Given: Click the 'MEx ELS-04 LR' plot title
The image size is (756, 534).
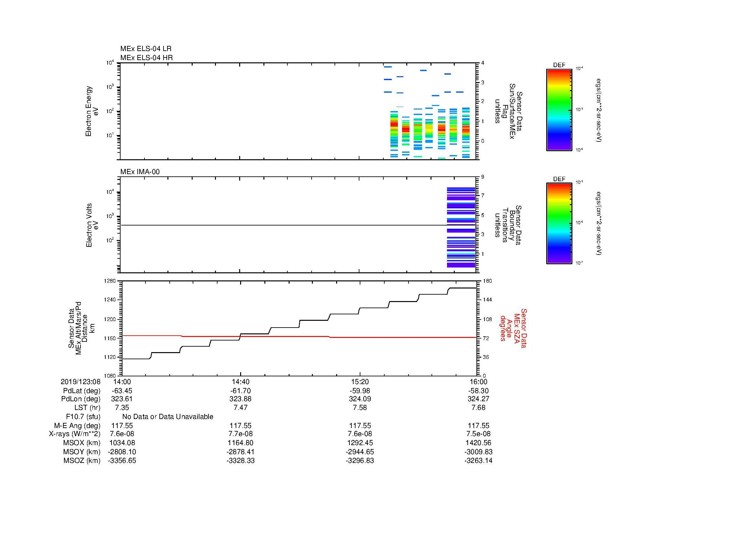Looking at the screenshot, I should coord(146,49).
